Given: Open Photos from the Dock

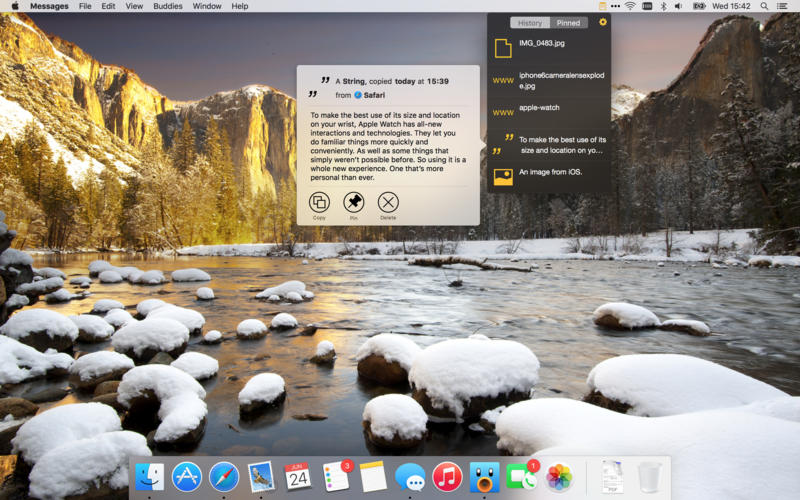Looking at the screenshot, I should 559,477.
